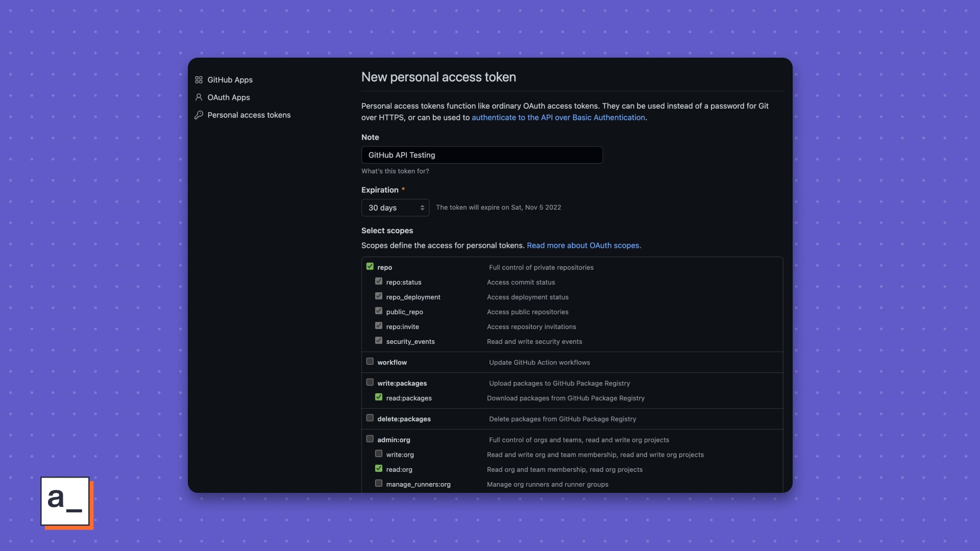The image size is (980, 551).
Task: Toggle the write:org checkbox
Action: [379, 454]
